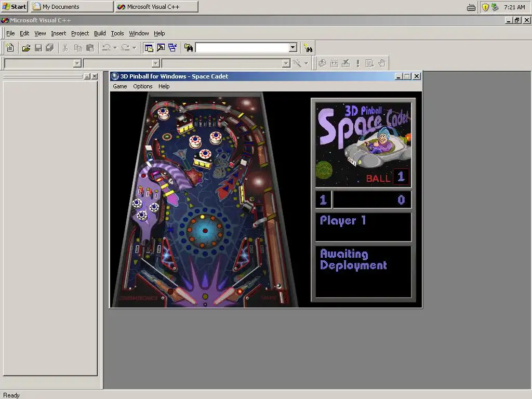The width and height of the screenshot is (532, 399).
Task: Click the Stop Build icon
Action: (x=345, y=63)
